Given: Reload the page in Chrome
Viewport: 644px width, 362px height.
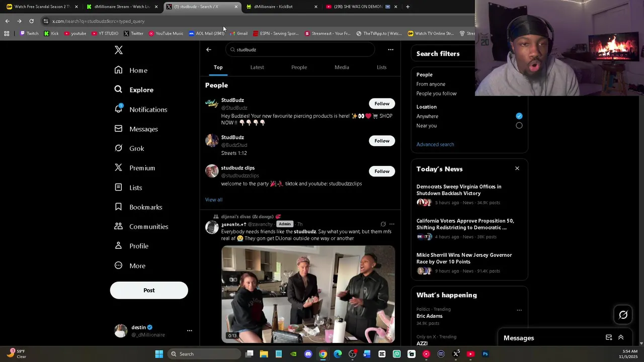Looking at the screenshot, I should [x=31, y=21].
